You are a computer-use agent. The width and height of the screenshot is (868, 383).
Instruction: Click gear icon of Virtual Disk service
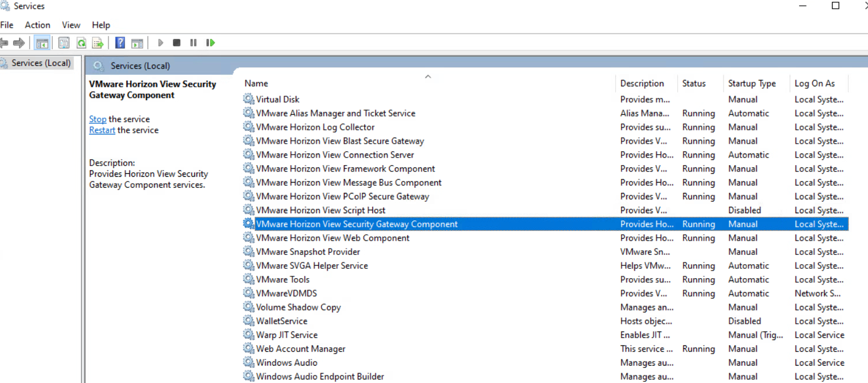tap(249, 99)
